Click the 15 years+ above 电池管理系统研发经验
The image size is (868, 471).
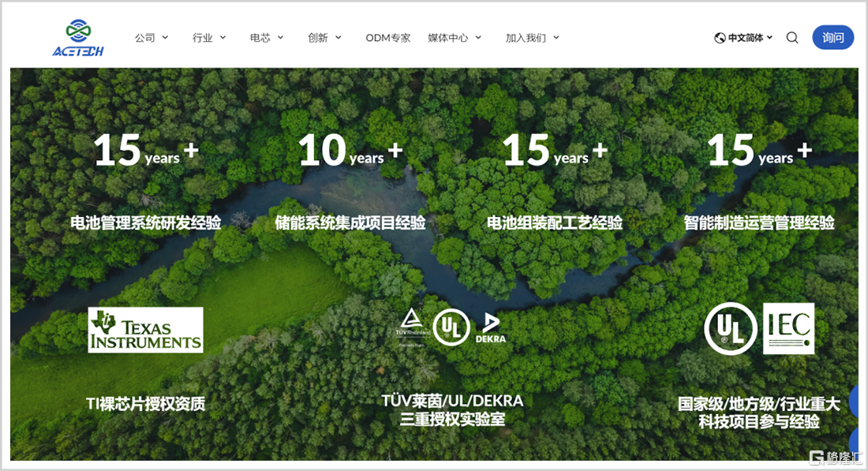pyautogui.click(x=146, y=150)
